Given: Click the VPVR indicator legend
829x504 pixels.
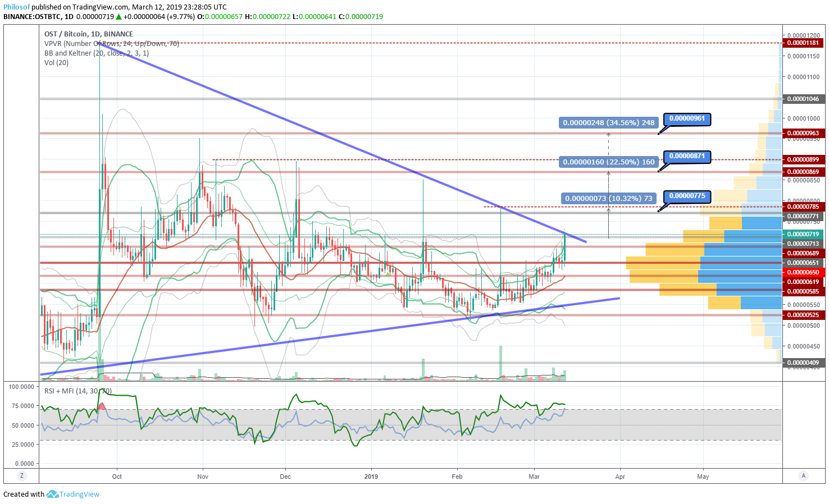Looking at the screenshot, I should click(112, 44).
